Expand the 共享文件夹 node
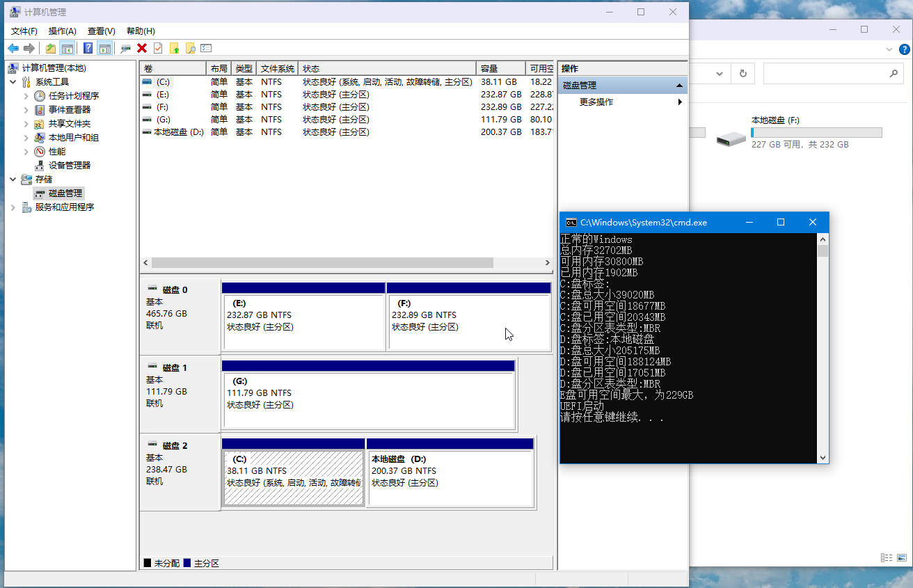The height and width of the screenshot is (588, 913). coord(26,124)
